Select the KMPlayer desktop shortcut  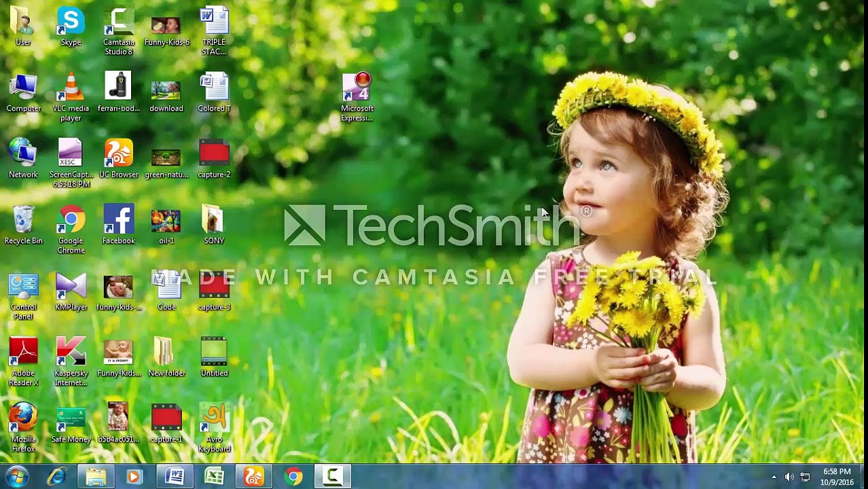71,291
